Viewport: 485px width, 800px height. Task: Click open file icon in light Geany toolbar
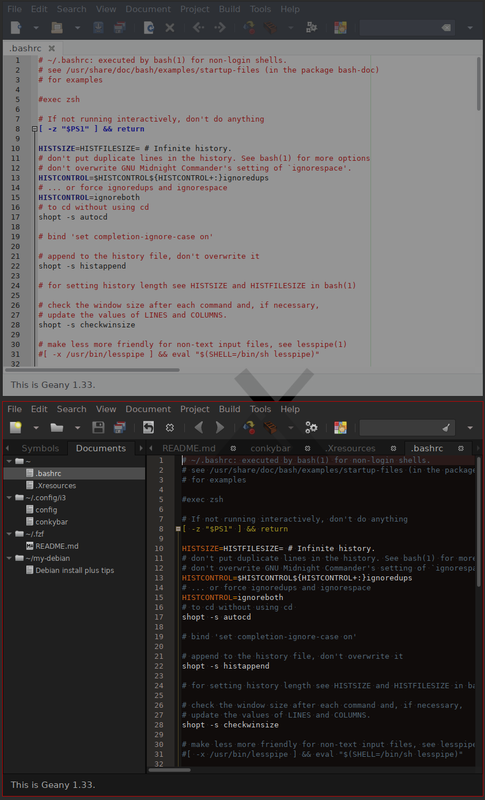[x=57, y=28]
